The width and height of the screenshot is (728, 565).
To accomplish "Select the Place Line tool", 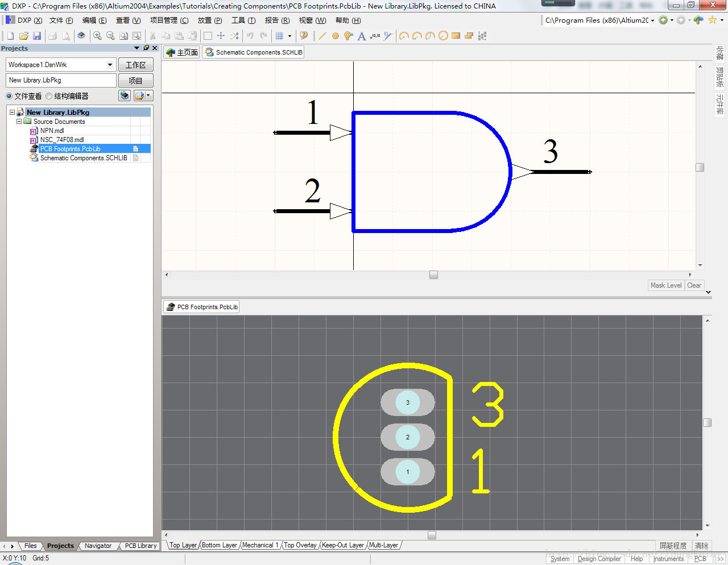I will [x=322, y=36].
